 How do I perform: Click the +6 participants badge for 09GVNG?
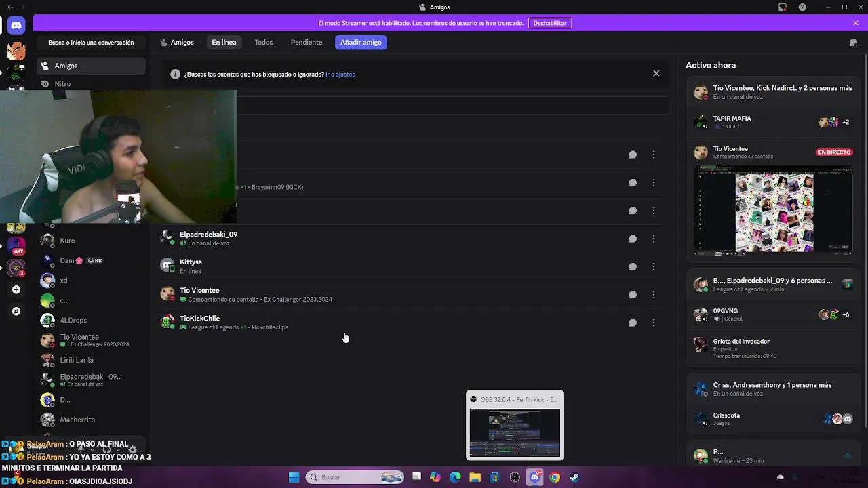(x=846, y=314)
